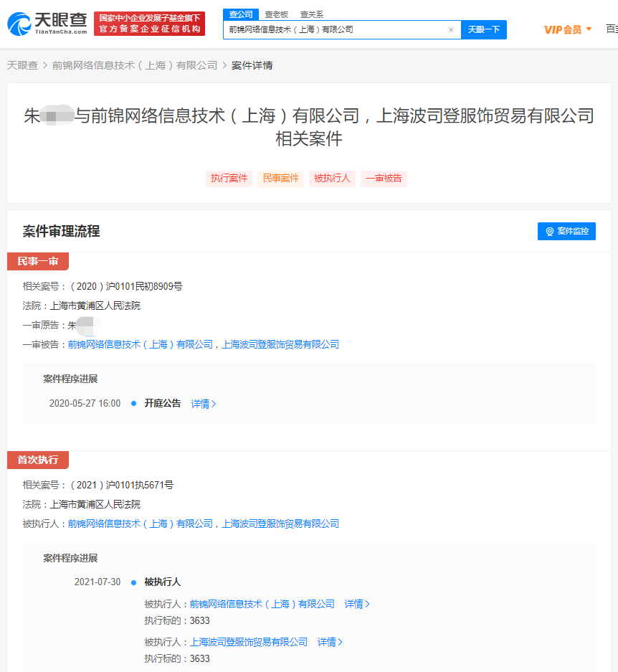View 详情 next to 前锦网络 被执行人 entry
Screen dimensions: 618x672
click(356, 604)
